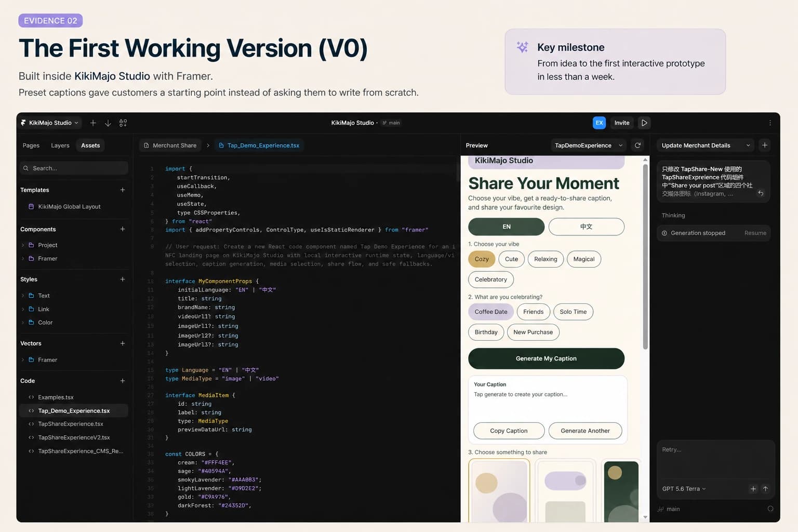Open the GPT 5.6 Terra model dropdown
This screenshot has width=798, height=532.
[684, 489]
